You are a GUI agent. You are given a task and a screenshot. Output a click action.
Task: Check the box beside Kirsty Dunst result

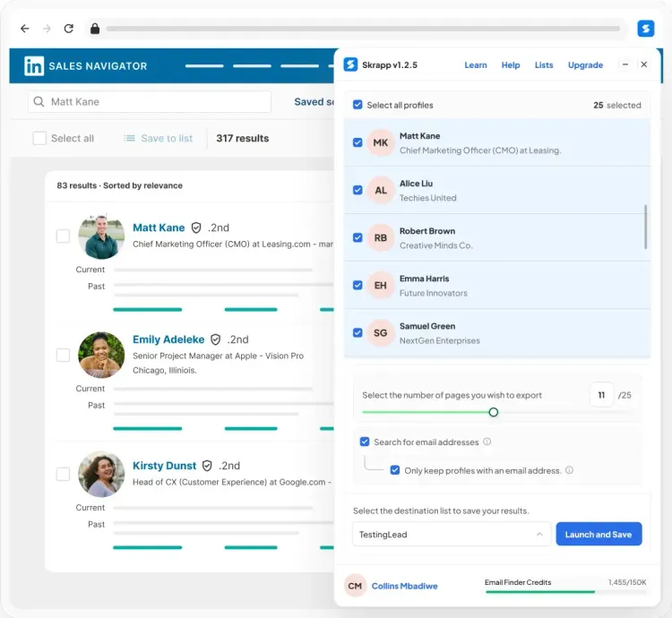(x=63, y=474)
